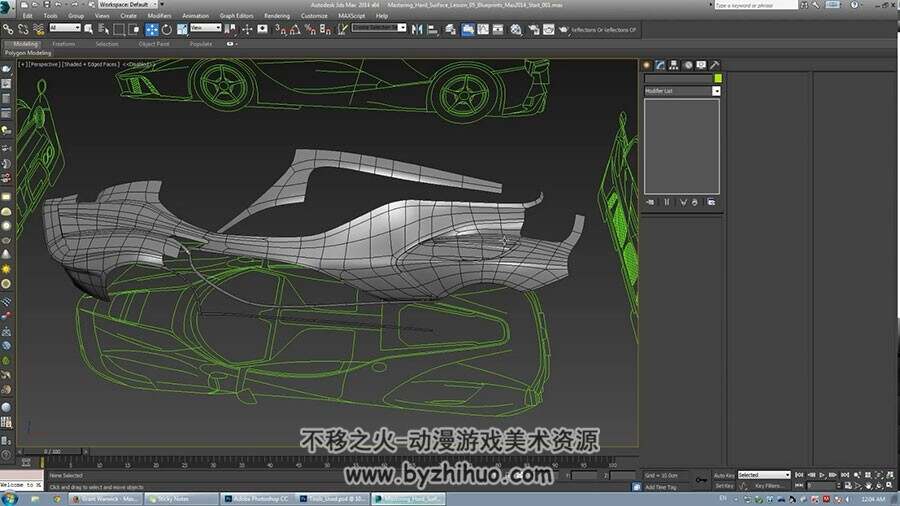Click the green object color swatch

[717, 78]
